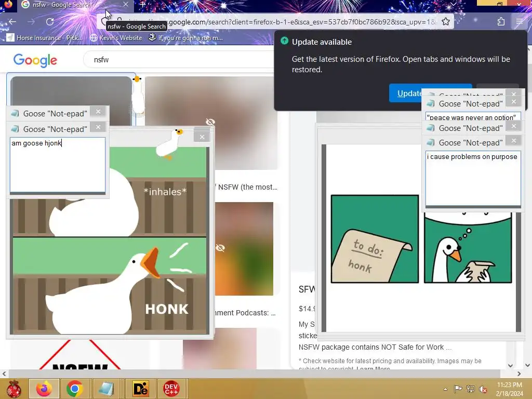Open a new tab with the plus icon
Viewport: 532px width, 399px height.
142,5
